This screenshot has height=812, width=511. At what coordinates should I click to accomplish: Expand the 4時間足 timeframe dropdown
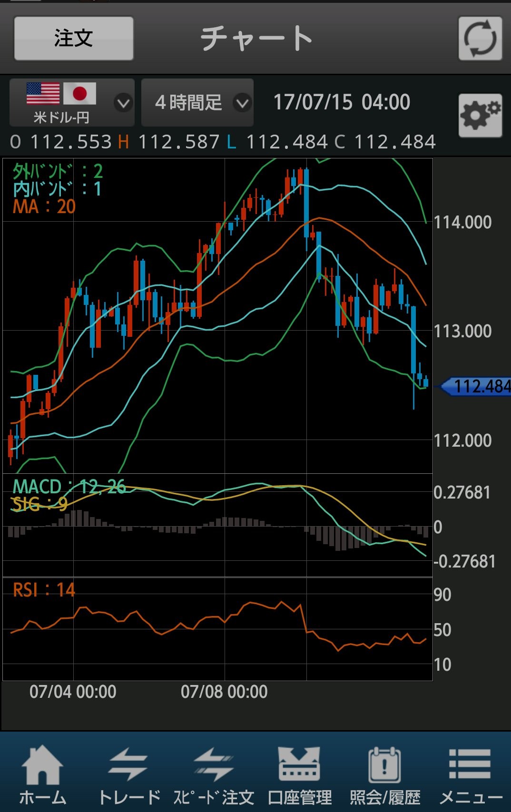pyautogui.click(x=197, y=102)
